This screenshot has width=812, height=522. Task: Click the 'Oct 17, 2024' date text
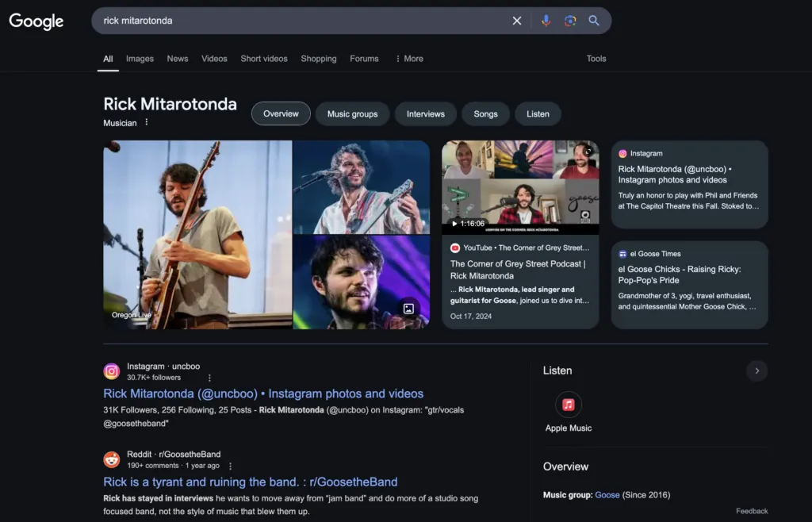click(x=471, y=317)
